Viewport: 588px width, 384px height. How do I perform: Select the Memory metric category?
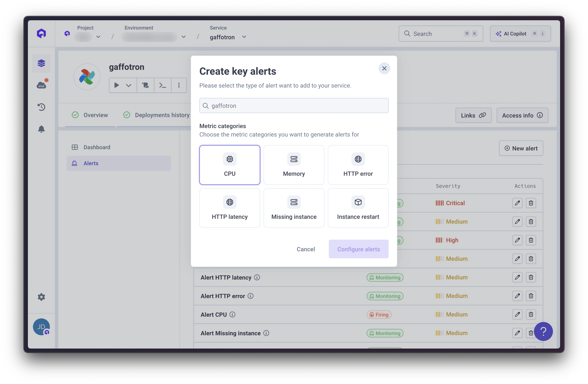294,165
